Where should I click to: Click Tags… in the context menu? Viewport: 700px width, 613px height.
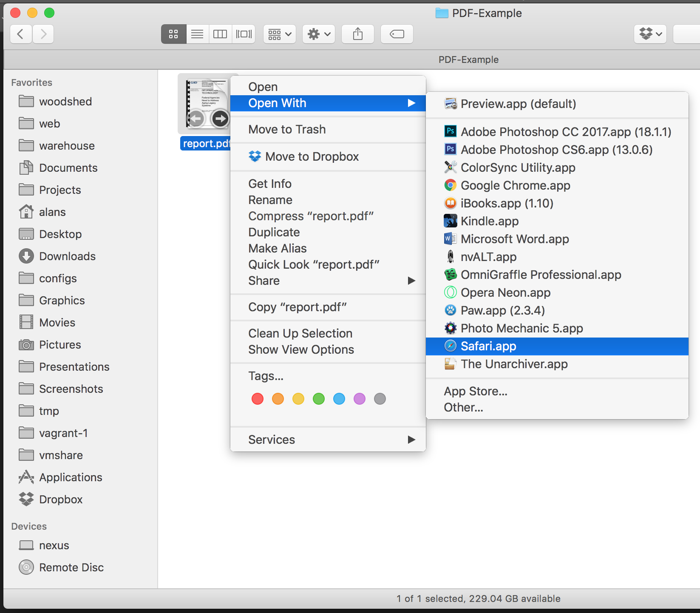(328, 376)
